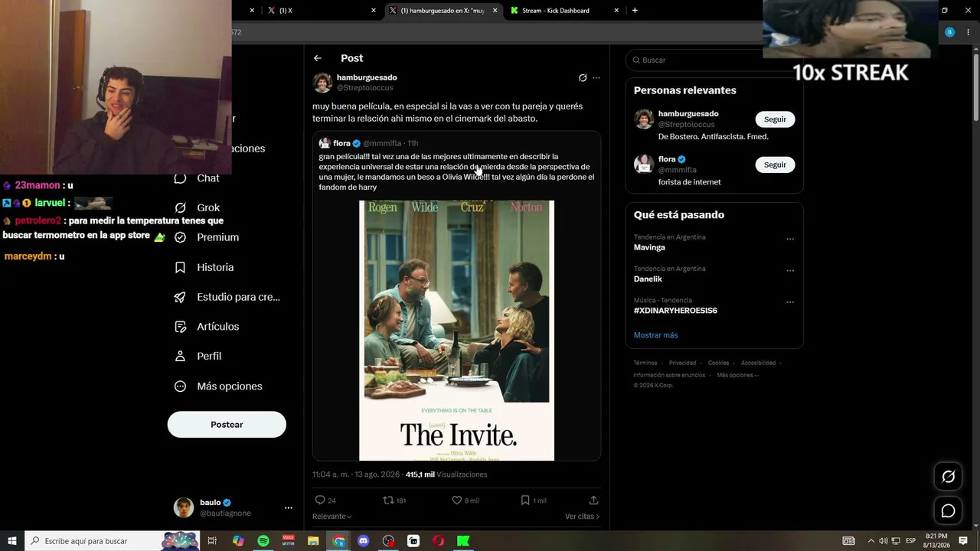Open hamburguesado's profile name in post header
This screenshot has width=980, height=551.
367,77
